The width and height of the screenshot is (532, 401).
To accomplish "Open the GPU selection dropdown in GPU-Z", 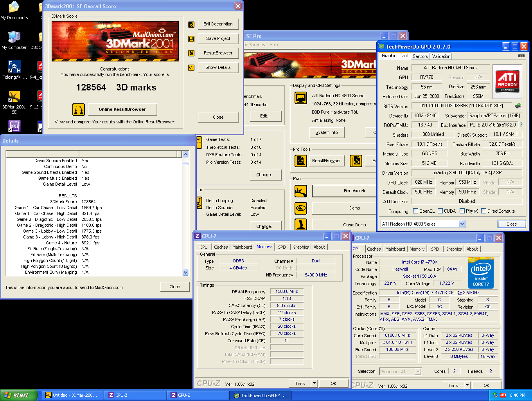I will (462, 224).
